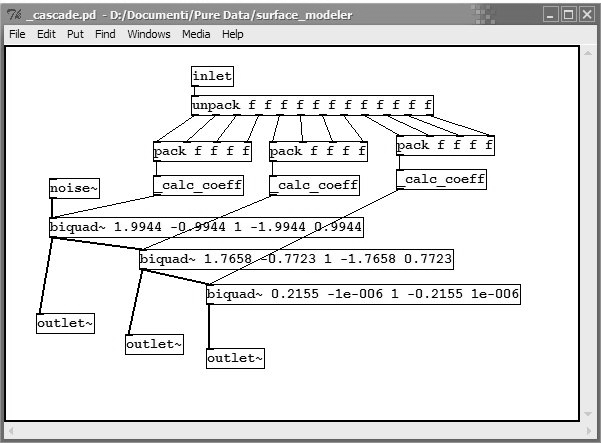Select the middle outlet~ object
The image size is (601, 443).
pos(154,344)
